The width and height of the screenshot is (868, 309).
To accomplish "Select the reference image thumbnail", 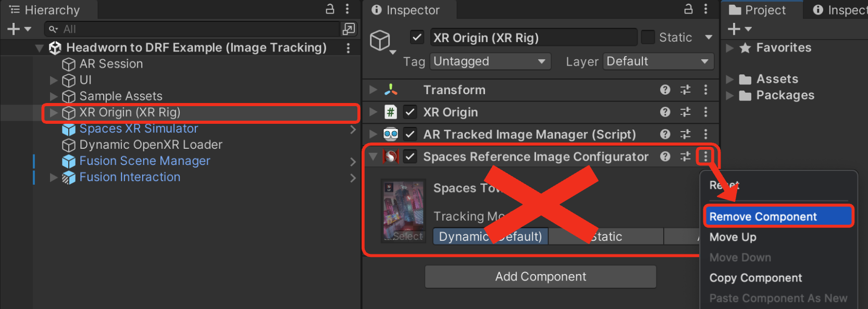I will [x=403, y=211].
